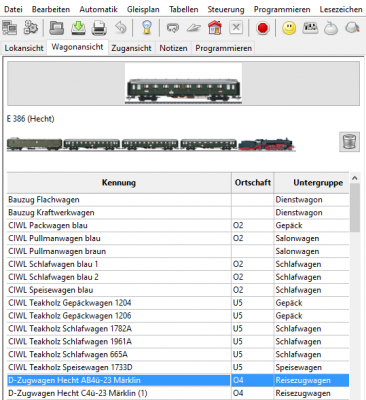The width and height of the screenshot is (366, 400).
Task: Select the row CIWL Speisewagen blau
Action: click(178, 290)
